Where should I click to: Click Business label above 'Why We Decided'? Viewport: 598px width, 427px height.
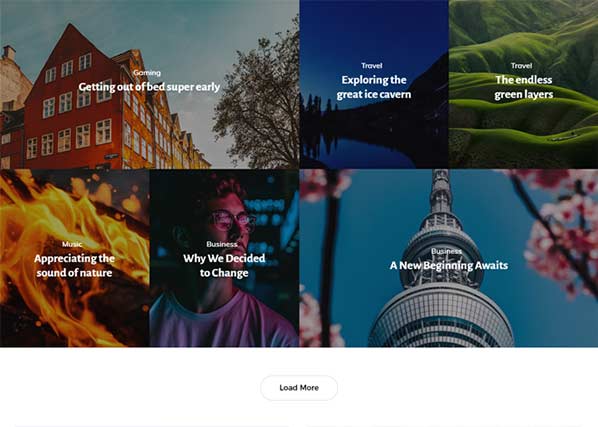pyautogui.click(x=222, y=244)
